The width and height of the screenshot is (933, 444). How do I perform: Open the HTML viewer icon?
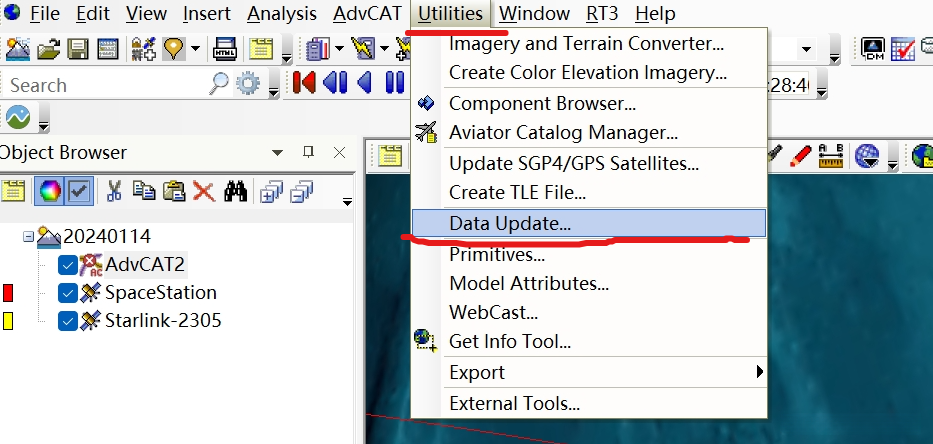click(x=226, y=49)
